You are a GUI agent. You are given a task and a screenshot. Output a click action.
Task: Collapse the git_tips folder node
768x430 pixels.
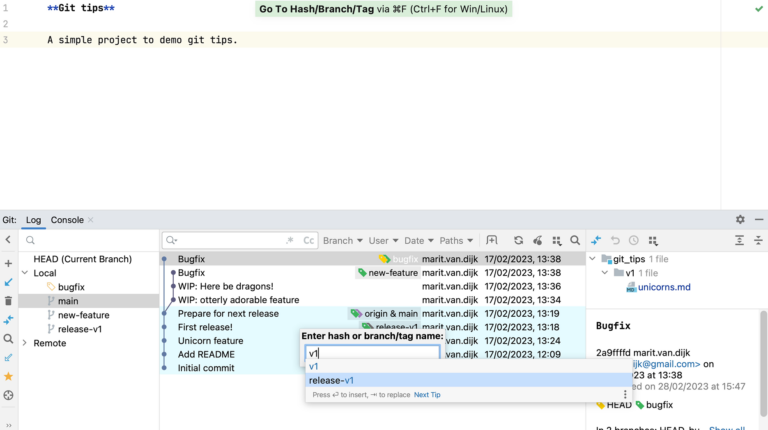point(592,259)
